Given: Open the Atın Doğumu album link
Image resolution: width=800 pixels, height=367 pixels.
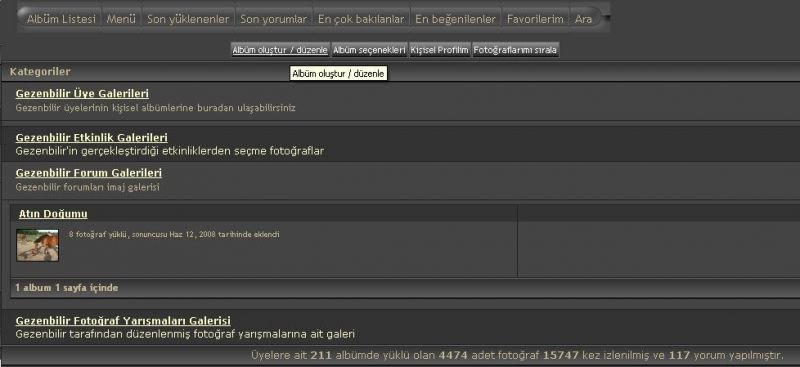Looking at the screenshot, I should (53, 214).
